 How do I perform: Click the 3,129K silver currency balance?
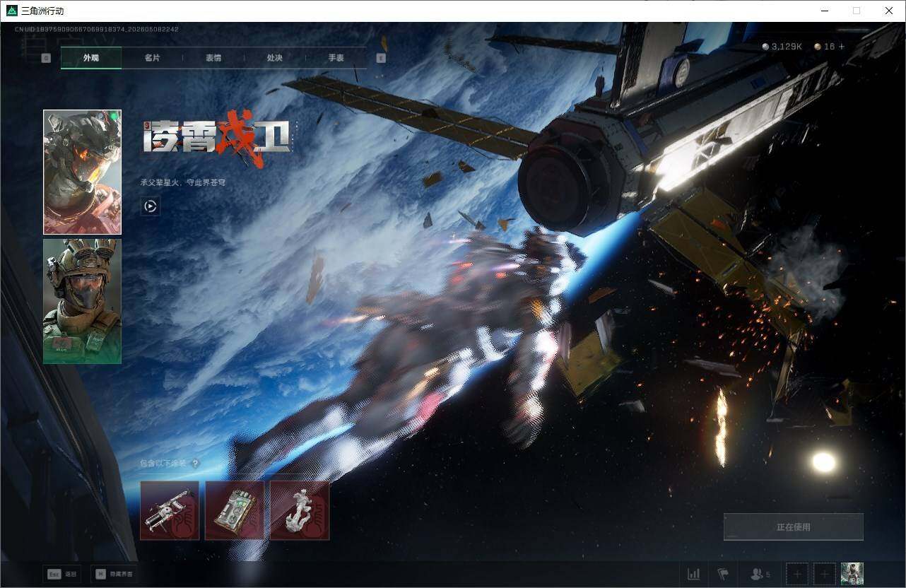(782, 47)
